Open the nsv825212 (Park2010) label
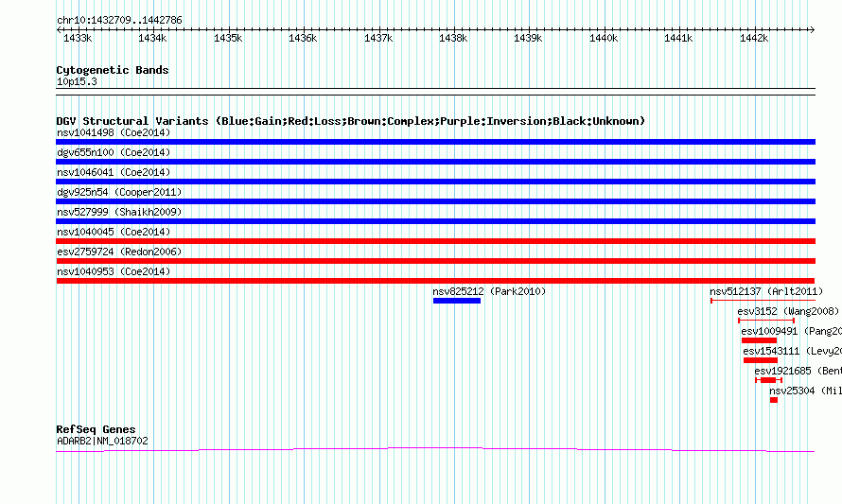Image resolution: width=842 pixels, height=504 pixels. pyautogui.click(x=489, y=291)
